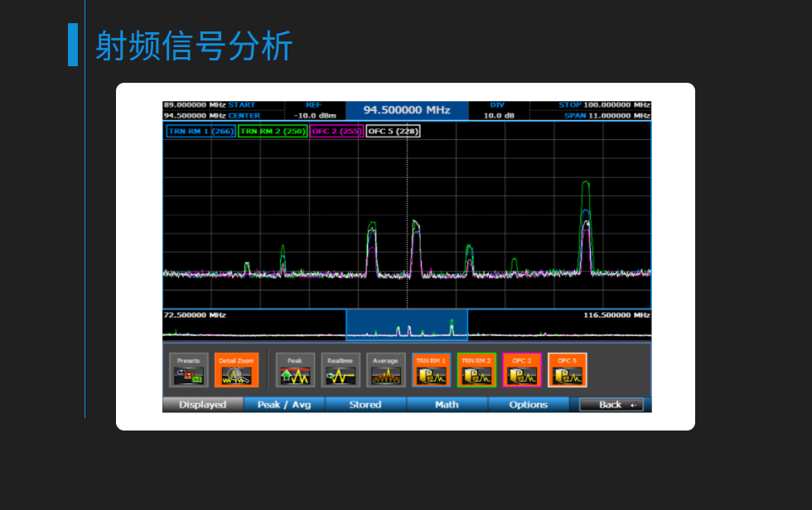Select the Average trace icon
The image size is (812, 510).
point(386,371)
